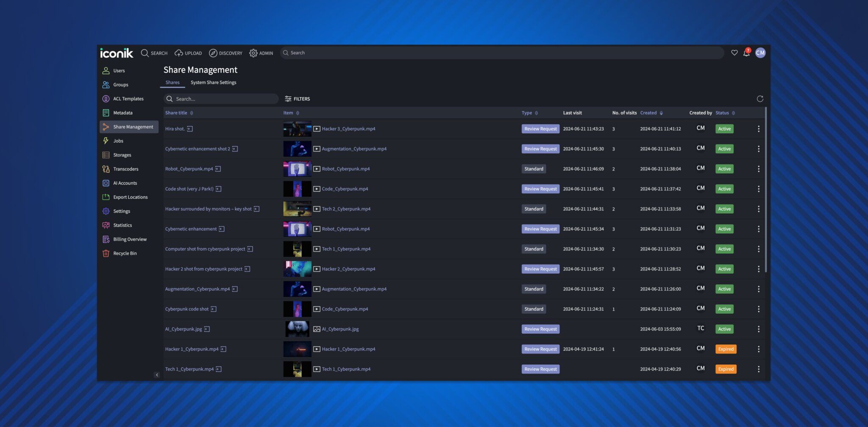
Task: Open the CM user avatar menu
Action: 760,53
